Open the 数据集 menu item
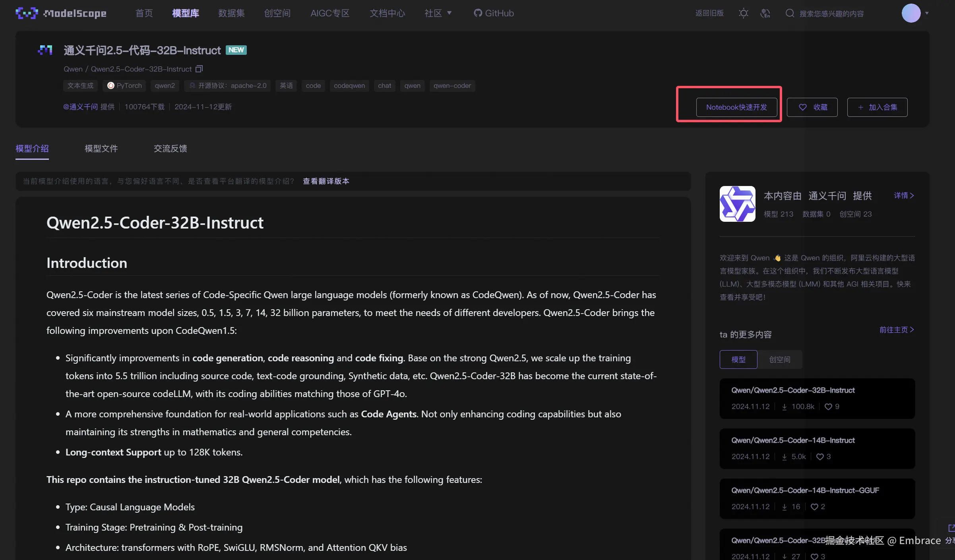Screen dimensions: 955x560 point(231,13)
